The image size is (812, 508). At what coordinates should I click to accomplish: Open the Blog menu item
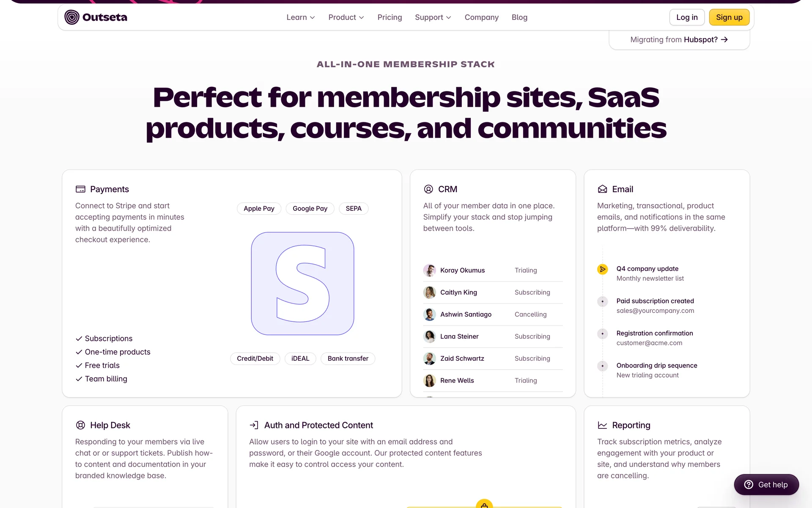click(x=519, y=17)
